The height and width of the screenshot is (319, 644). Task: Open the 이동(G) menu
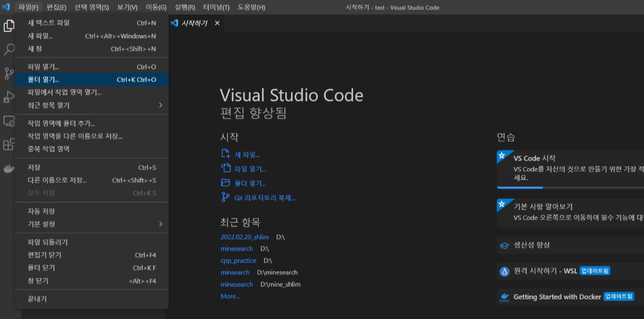(x=155, y=7)
